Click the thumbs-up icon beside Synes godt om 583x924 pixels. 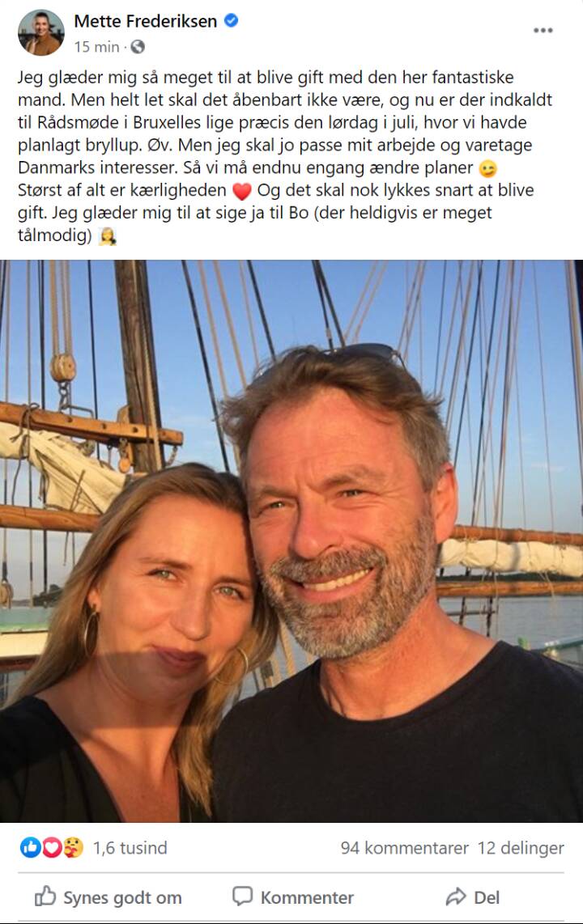click(45, 896)
